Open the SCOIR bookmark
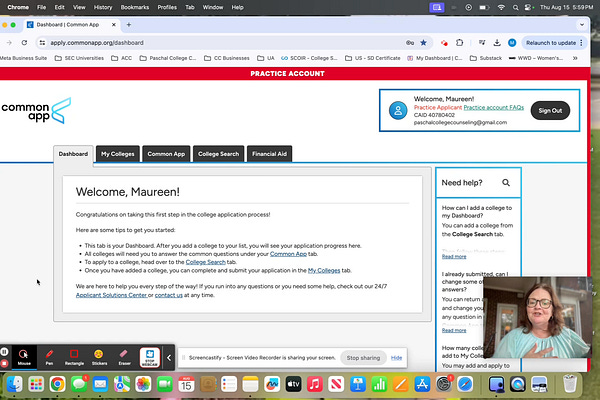 point(309,58)
